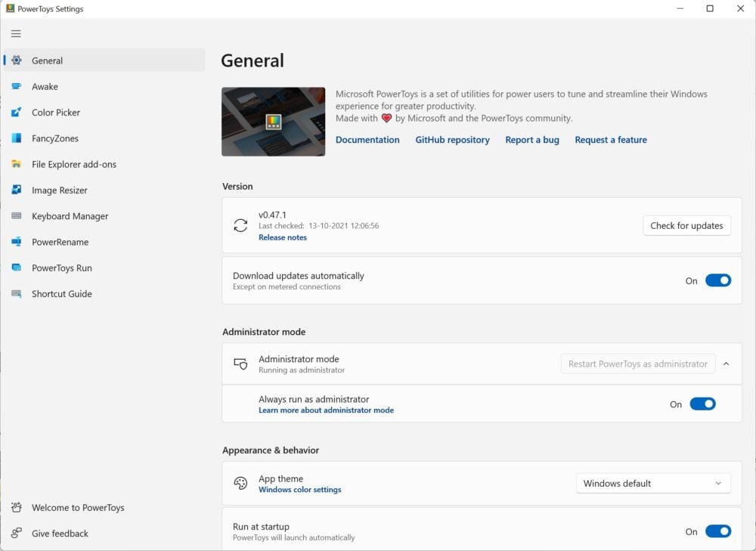
Task: Click the Awake coffee cup icon
Action: pos(17,87)
